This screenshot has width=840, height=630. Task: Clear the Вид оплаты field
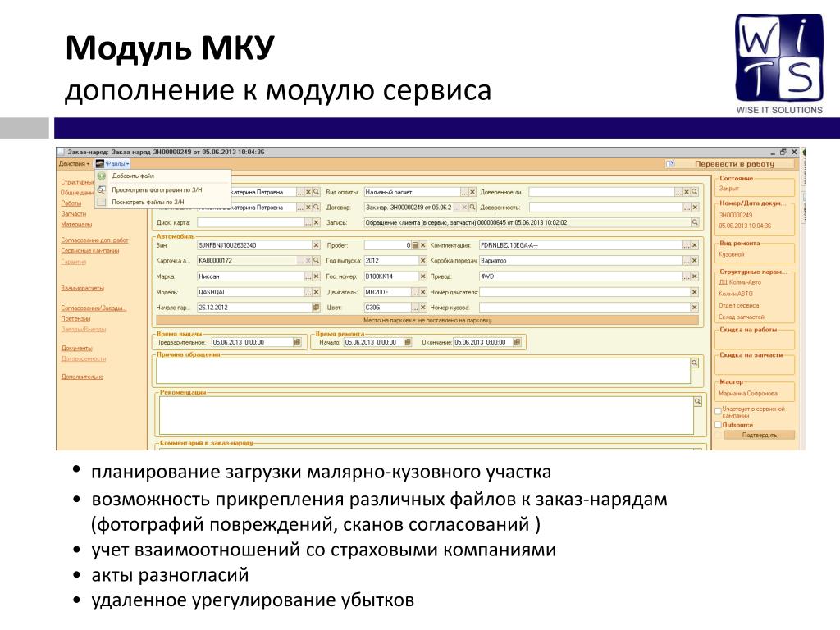(472, 192)
